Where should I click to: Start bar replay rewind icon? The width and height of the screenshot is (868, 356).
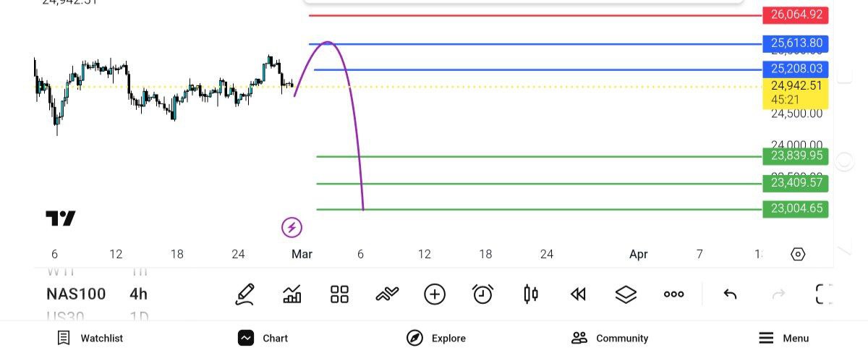[x=578, y=294]
